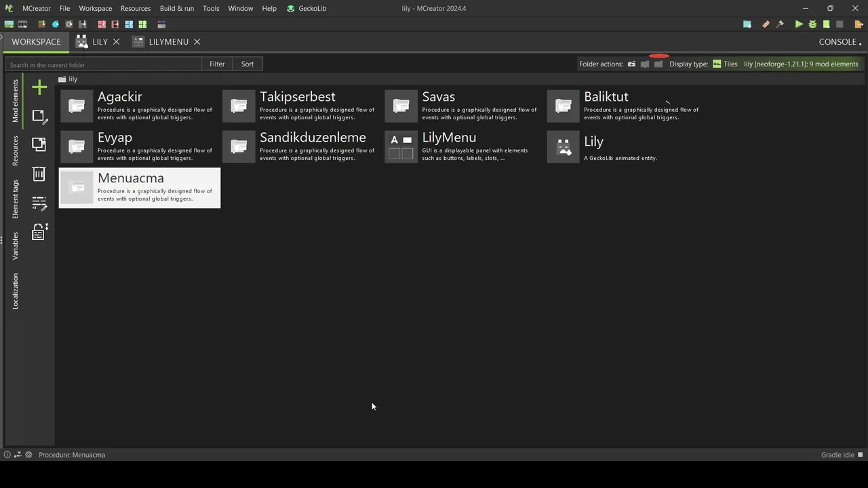Click the lock element code icon
The width and height of the screenshot is (868, 488).
39,232
